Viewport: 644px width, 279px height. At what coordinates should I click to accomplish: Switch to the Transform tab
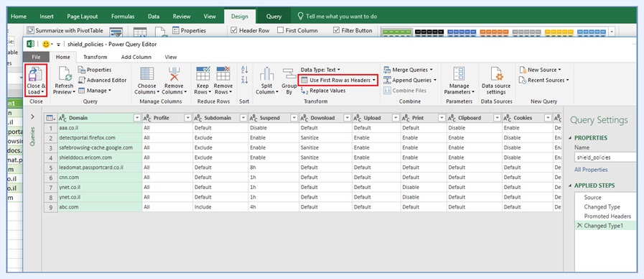95,58
